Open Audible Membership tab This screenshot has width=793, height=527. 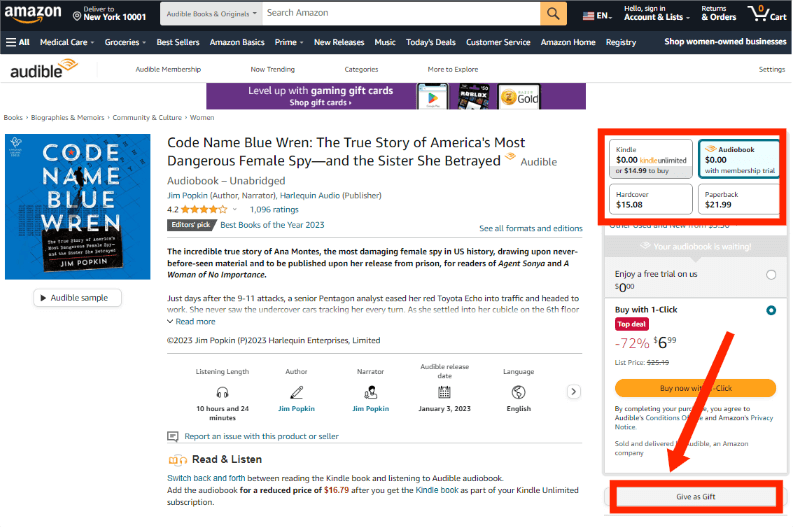(x=168, y=69)
